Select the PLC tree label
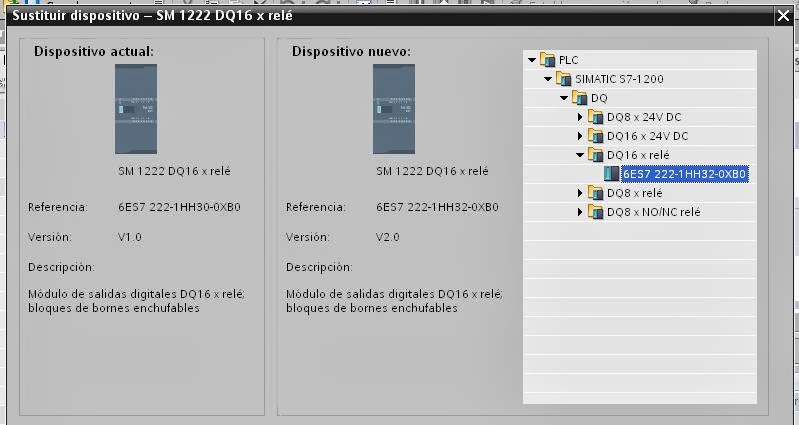Viewport: 799px width, 425px height. tap(569, 60)
